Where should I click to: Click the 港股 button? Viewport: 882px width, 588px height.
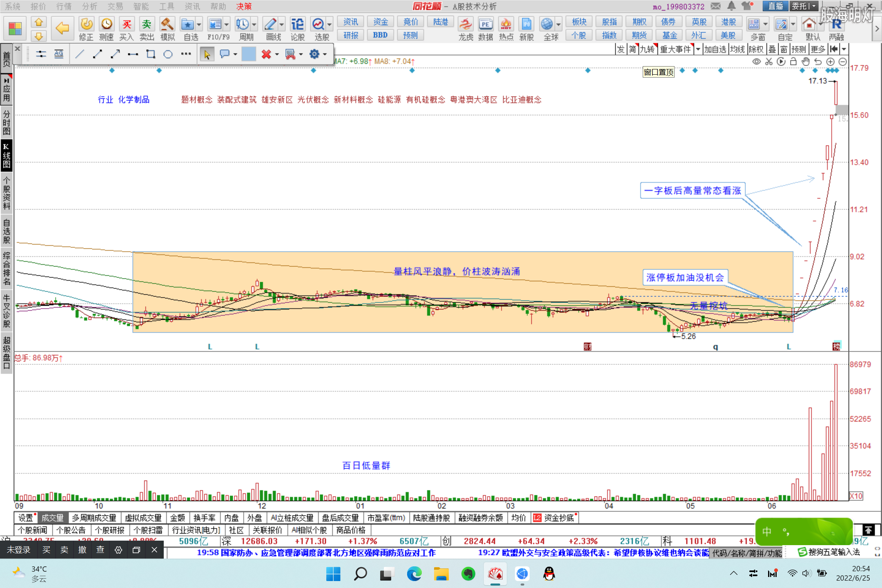pos(728,22)
